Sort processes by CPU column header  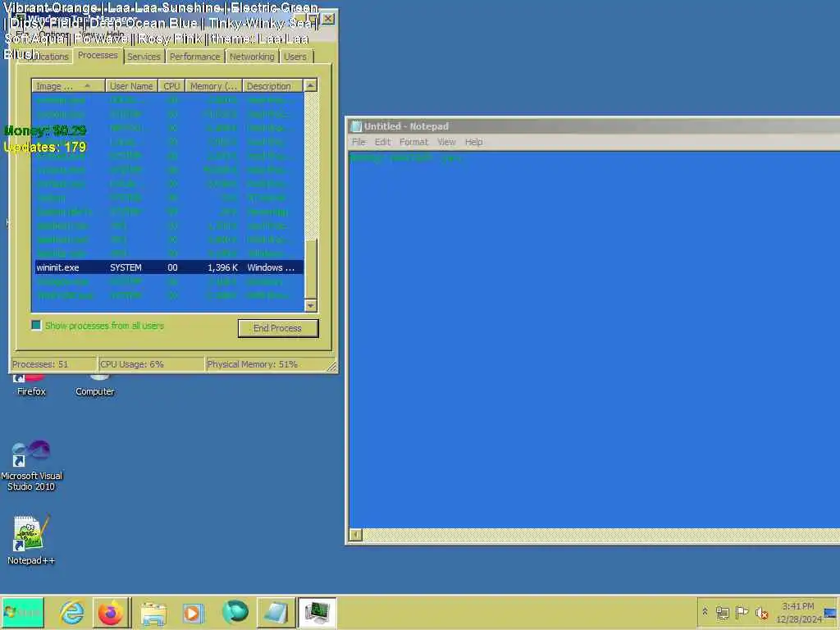coord(171,85)
